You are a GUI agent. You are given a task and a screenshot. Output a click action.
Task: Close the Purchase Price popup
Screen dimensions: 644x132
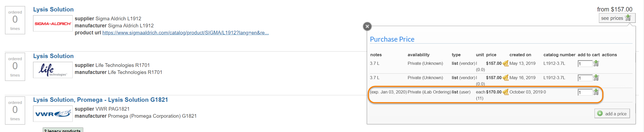point(367,26)
